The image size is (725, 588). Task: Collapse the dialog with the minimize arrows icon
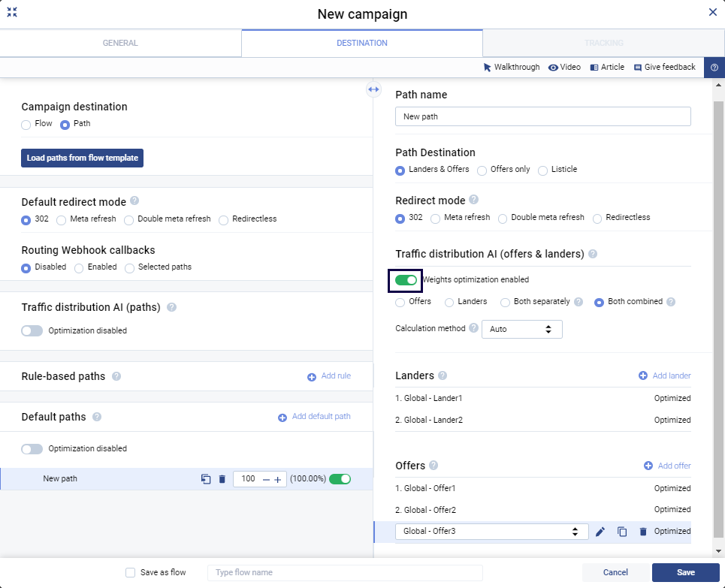coord(12,13)
